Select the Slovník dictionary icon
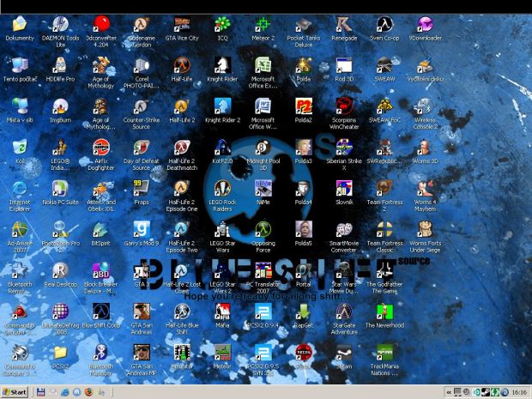The width and height of the screenshot is (532, 399). 344,189
